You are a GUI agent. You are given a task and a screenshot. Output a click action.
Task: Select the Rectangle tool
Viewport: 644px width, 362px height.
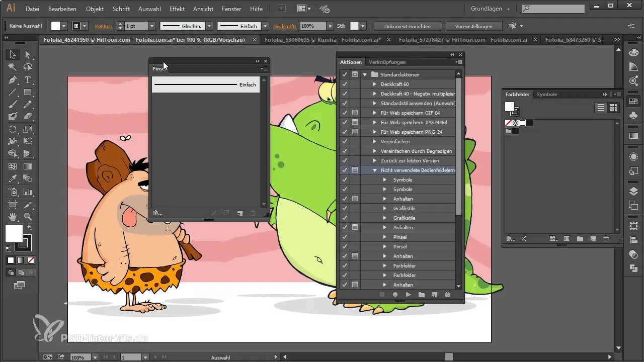coord(28,92)
